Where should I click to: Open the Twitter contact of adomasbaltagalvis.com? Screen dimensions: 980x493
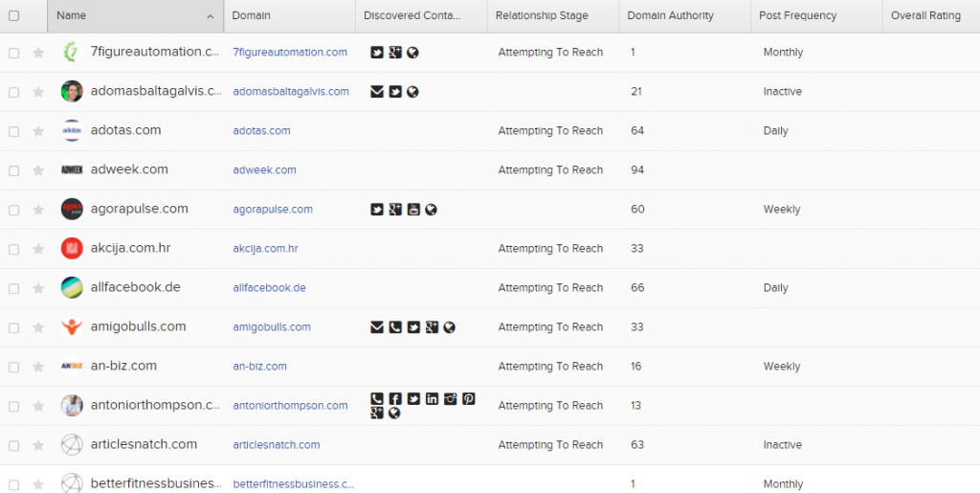(394, 92)
